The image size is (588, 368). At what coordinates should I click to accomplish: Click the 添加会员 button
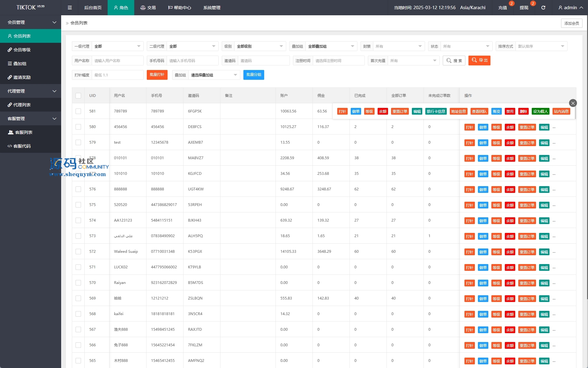click(571, 23)
